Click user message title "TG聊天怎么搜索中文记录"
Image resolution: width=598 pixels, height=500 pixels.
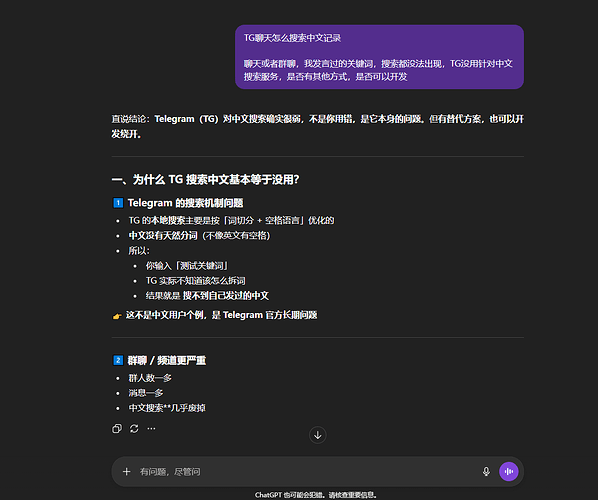[293, 38]
